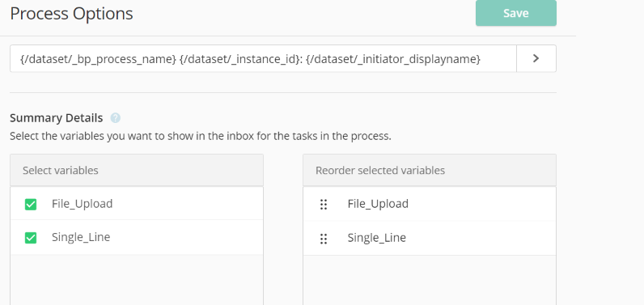Click the empty area below Single_Line in reorder list

coord(430,281)
